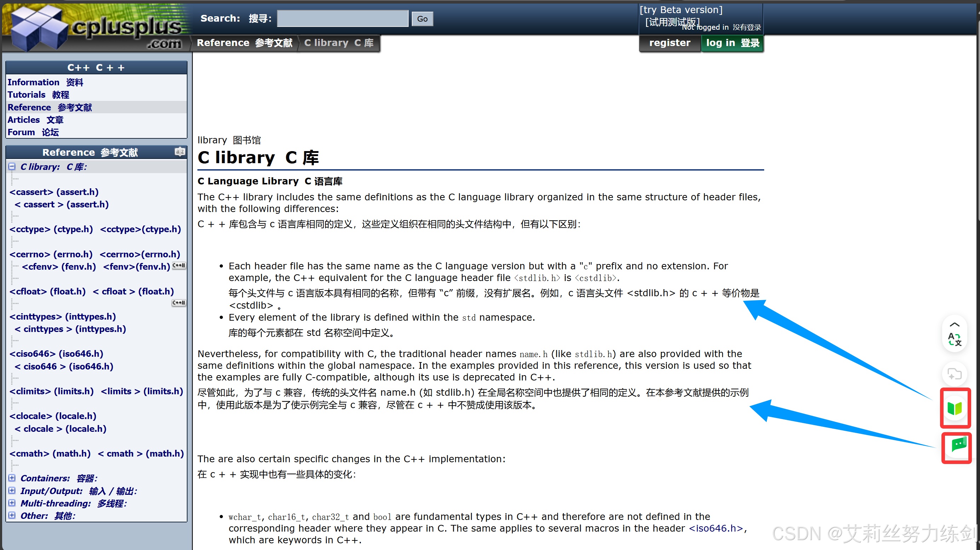The width and height of the screenshot is (980, 550).
Task: Click the cplusplus.com cube logo
Action: (x=38, y=29)
